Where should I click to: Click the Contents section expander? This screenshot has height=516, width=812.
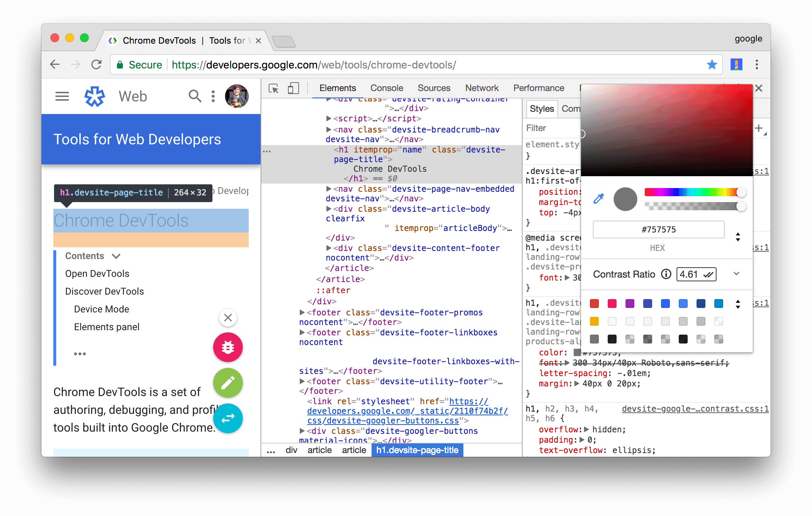116,256
